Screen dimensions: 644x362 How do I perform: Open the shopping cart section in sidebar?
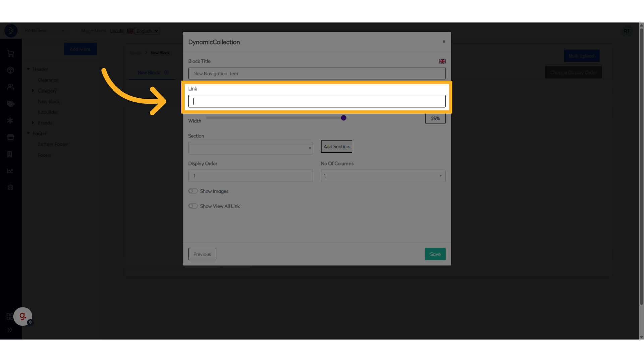(x=10, y=54)
